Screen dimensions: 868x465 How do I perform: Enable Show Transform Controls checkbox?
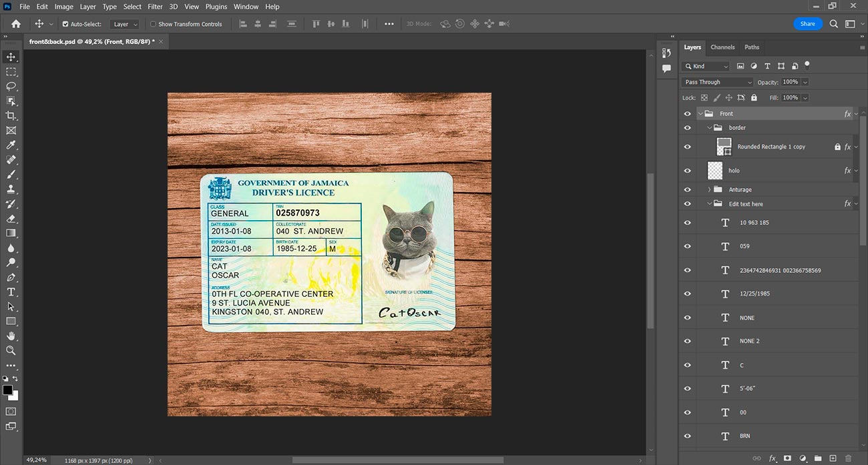click(154, 24)
